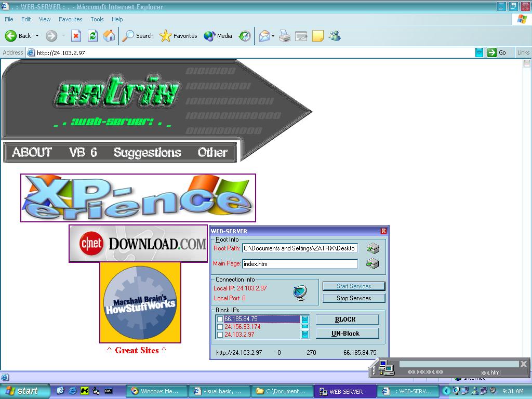Click into the Main Page input field
Image resolution: width=532 pixels, height=399 pixels.
[x=300, y=264]
